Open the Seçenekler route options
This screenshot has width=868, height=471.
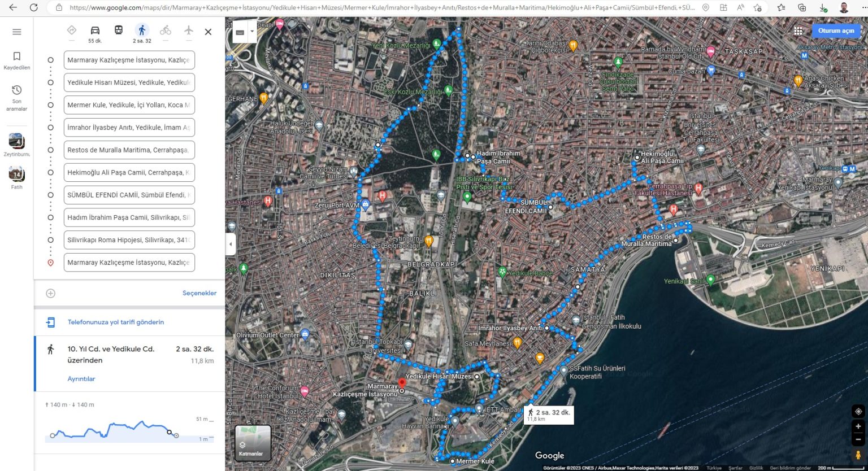[199, 293]
